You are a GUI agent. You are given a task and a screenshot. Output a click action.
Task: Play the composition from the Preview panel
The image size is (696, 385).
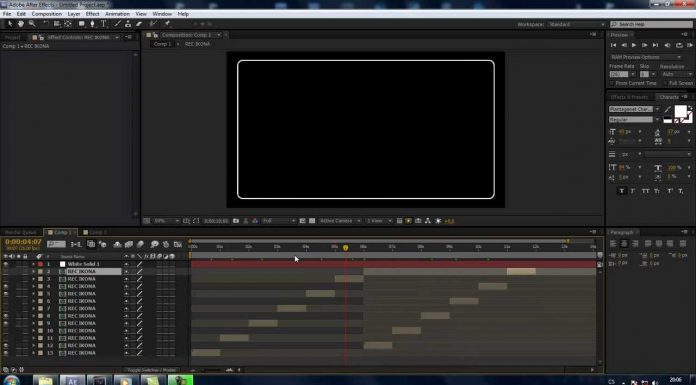[x=634, y=45]
